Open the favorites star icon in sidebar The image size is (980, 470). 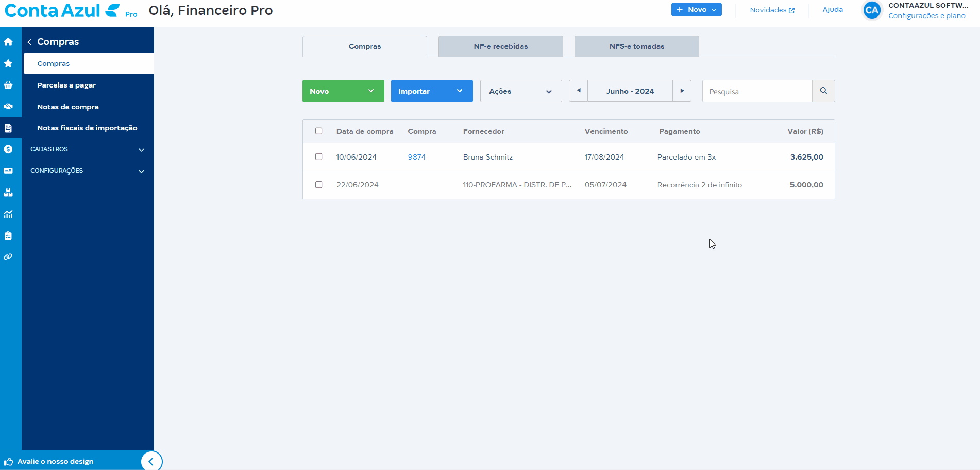(x=8, y=63)
